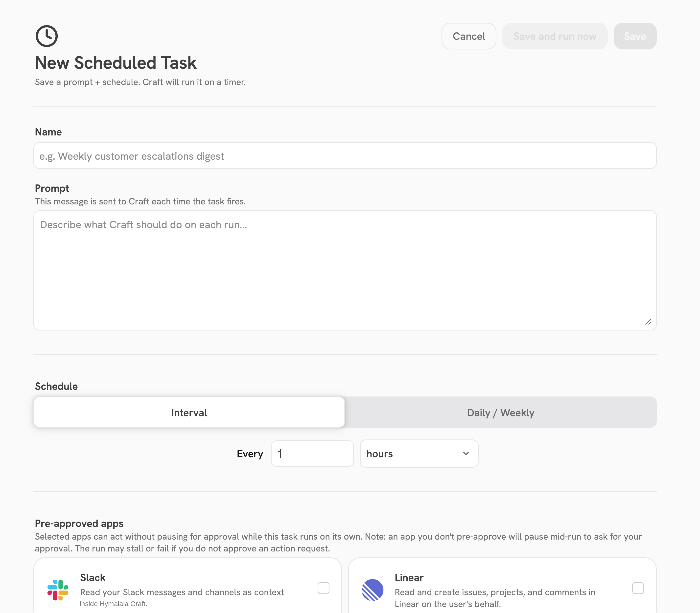Click the Save button
Screen dimensions: 700x613
point(635,36)
